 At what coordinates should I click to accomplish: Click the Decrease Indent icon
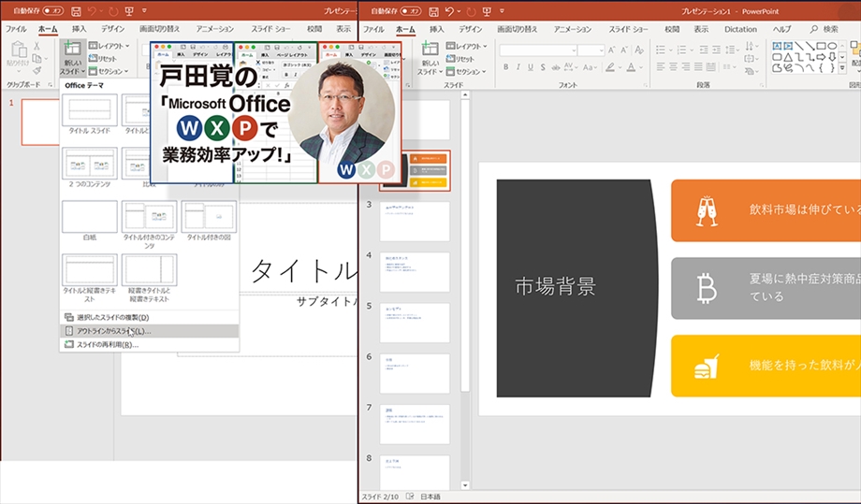tap(704, 50)
